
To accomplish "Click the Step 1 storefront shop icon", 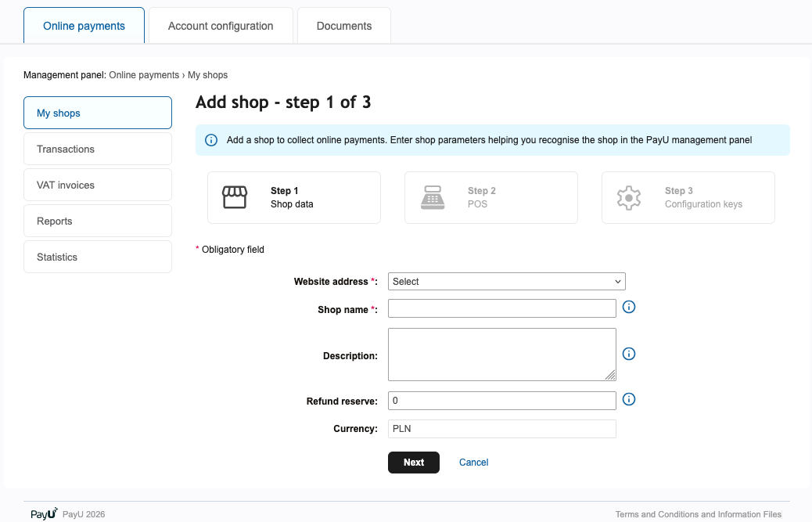I will point(235,196).
